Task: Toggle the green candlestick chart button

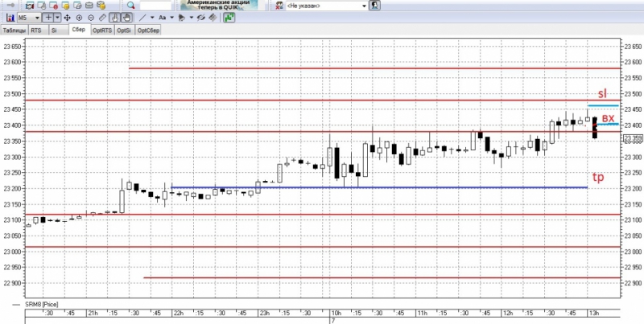Action: click(229, 18)
